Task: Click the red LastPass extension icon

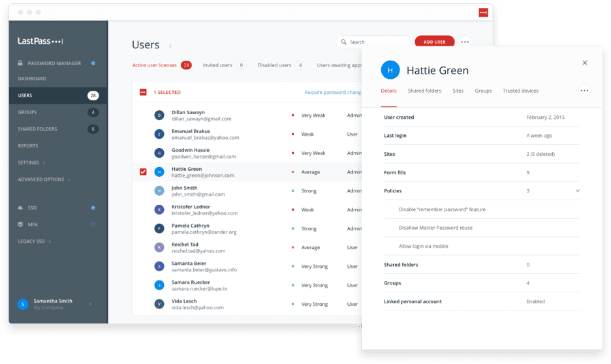Action: pos(483,12)
